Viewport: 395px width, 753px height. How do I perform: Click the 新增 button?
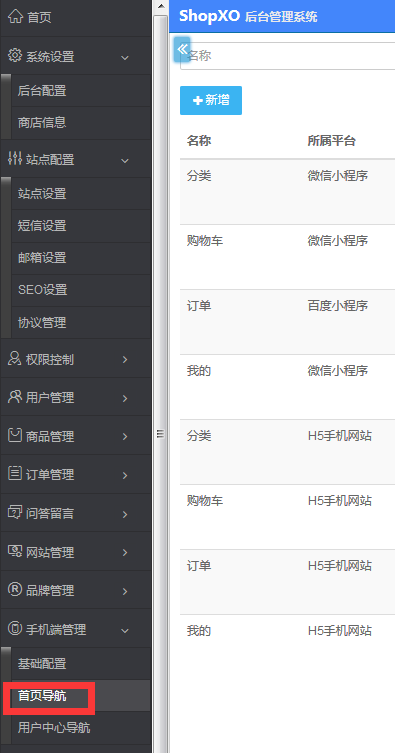pos(211,100)
